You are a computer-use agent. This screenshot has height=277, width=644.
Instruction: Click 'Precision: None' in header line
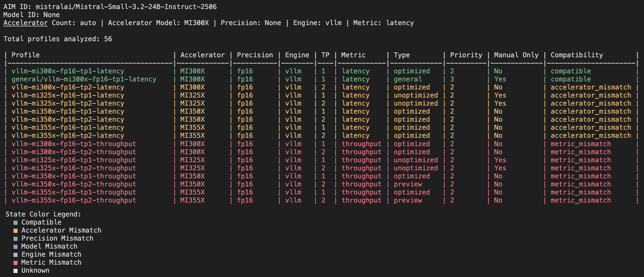pyautogui.click(x=251, y=23)
